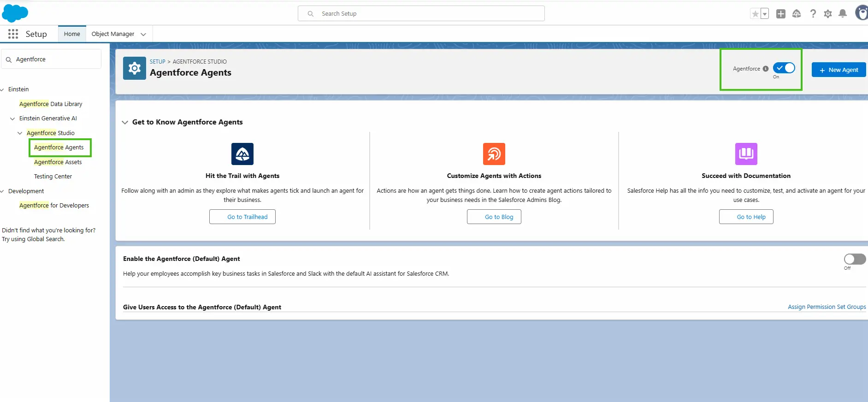Turn off the Agentforce toggle
The image size is (868, 402).
(x=784, y=68)
